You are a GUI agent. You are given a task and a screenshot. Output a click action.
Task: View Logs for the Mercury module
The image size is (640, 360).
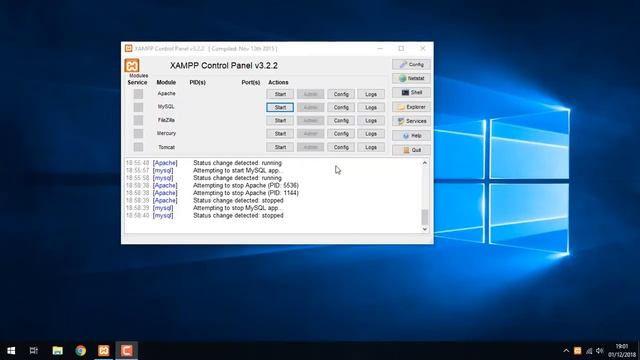[371, 133]
